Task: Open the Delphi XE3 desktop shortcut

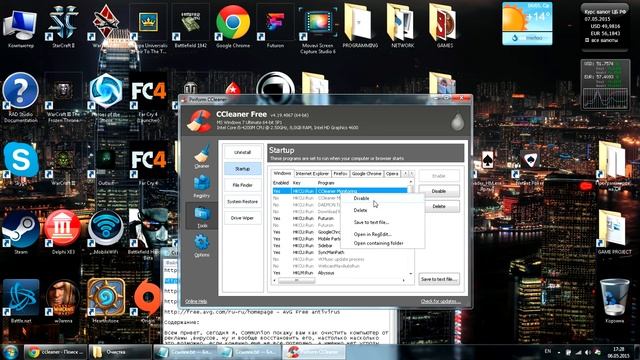Action: point(63,232)
